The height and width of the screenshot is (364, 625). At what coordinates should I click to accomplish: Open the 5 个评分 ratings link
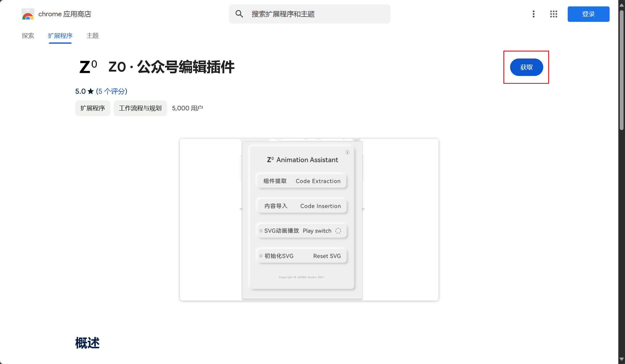111,91
